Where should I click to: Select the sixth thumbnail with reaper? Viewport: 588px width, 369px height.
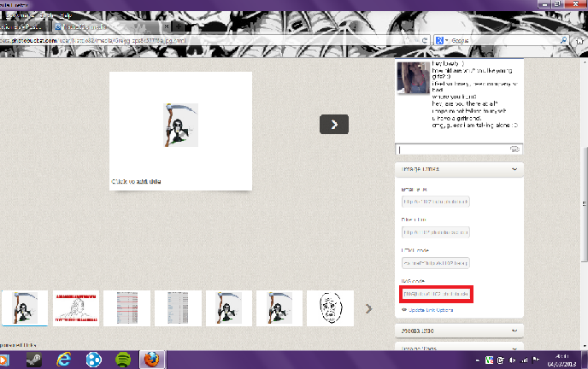pyautogui.click(x=279, y=308)
